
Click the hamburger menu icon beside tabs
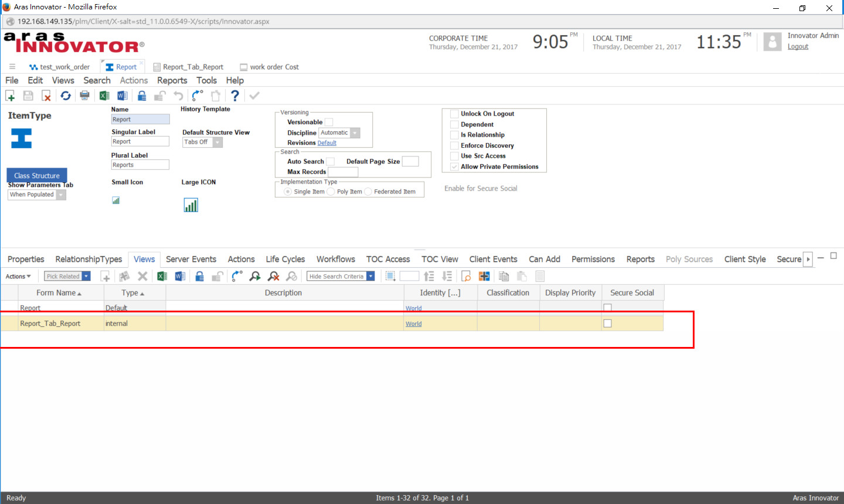pos(12,67)
